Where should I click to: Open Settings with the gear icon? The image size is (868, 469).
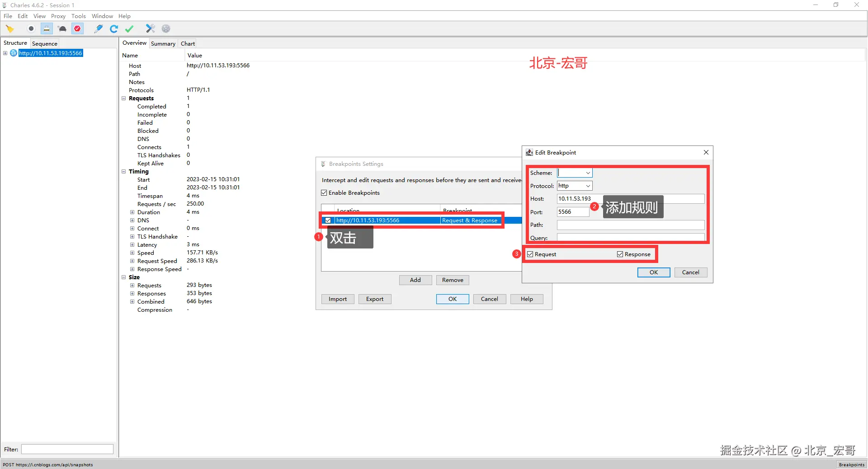166,29
